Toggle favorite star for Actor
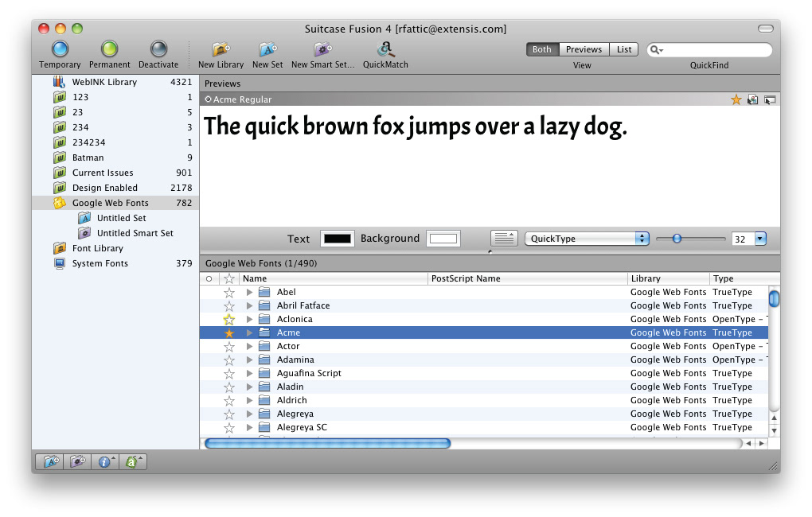Image resolution: width=812 pixels, height=517 pixels. (x=229, y=346)
